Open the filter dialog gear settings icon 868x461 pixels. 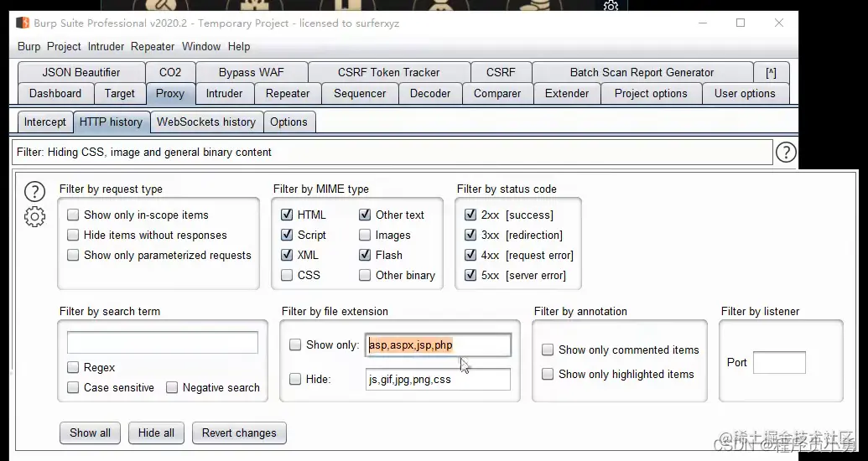pyautogui.click(x=34, y=216)
